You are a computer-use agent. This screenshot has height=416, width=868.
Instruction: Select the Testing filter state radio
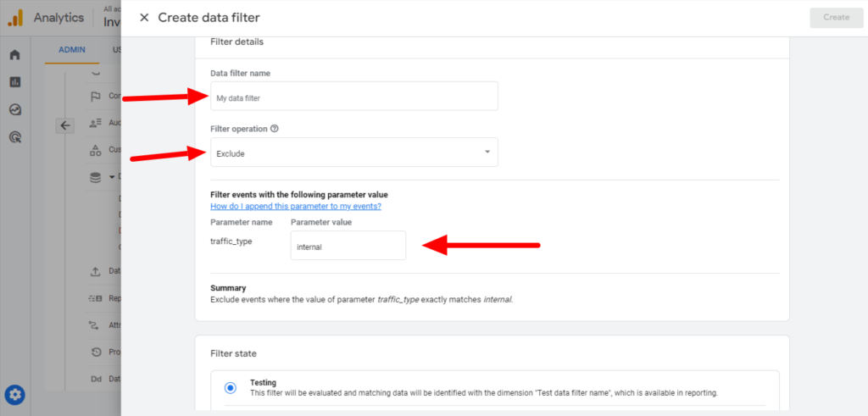pyautogui.click(x=231, y=388)
